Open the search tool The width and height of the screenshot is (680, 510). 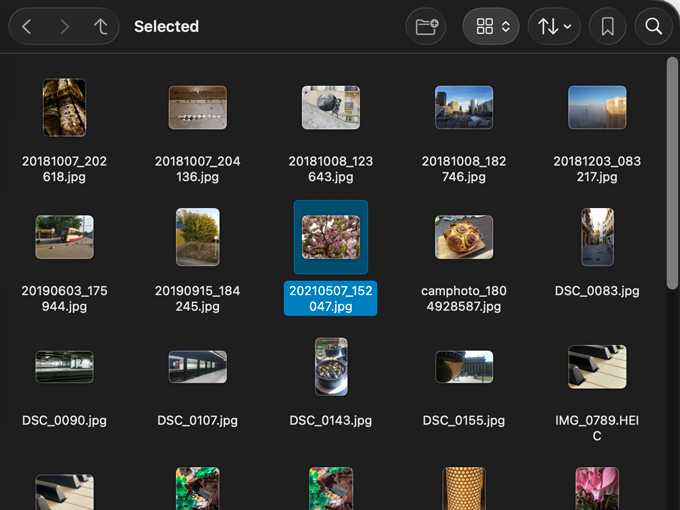point(654,27)
